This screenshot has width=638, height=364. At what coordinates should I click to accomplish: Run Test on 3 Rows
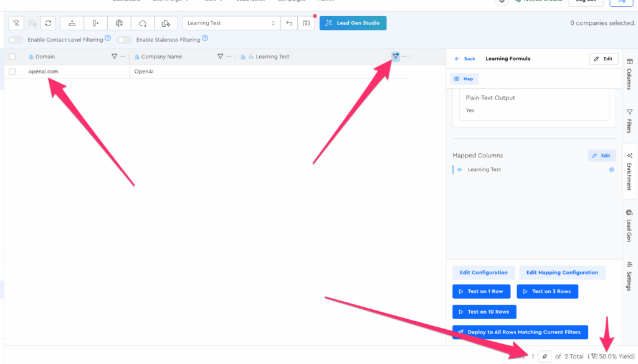point(547,291)
